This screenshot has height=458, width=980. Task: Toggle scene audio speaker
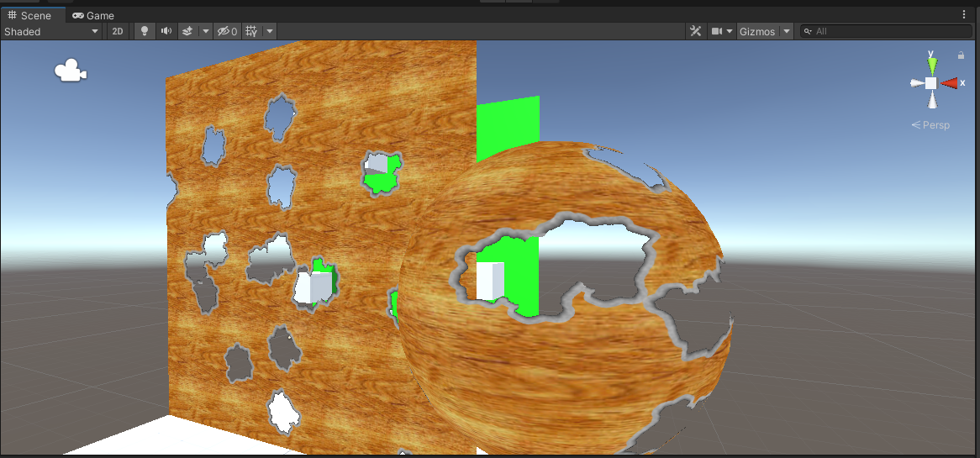166,31
